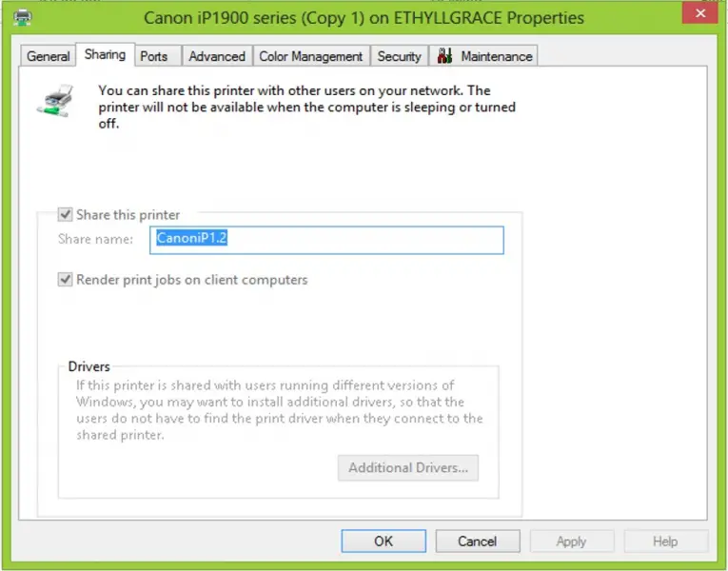This screenshot has height=571, width=728.
Task: Switch to the Sharing tab
Action: [105, 55]
